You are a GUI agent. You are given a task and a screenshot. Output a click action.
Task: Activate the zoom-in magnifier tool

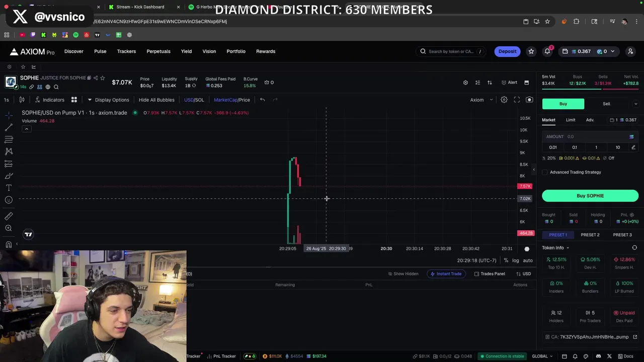pos(9,228)
